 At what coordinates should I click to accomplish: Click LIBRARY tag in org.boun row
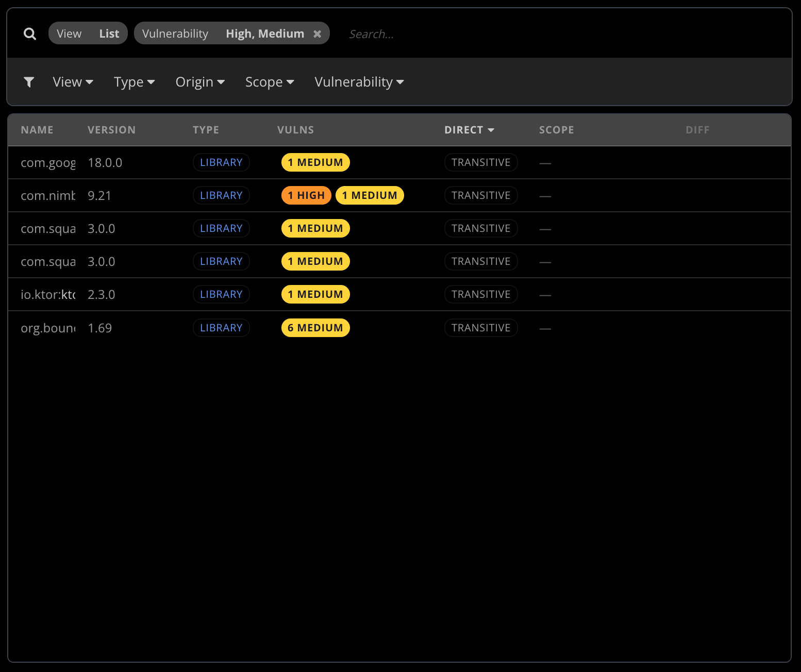[221, 328]
